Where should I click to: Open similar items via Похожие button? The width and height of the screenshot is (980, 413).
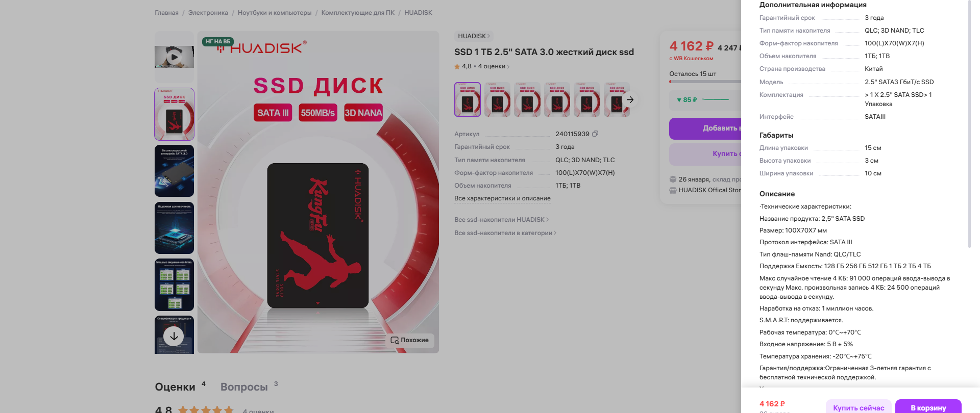[x=410, y=340]
